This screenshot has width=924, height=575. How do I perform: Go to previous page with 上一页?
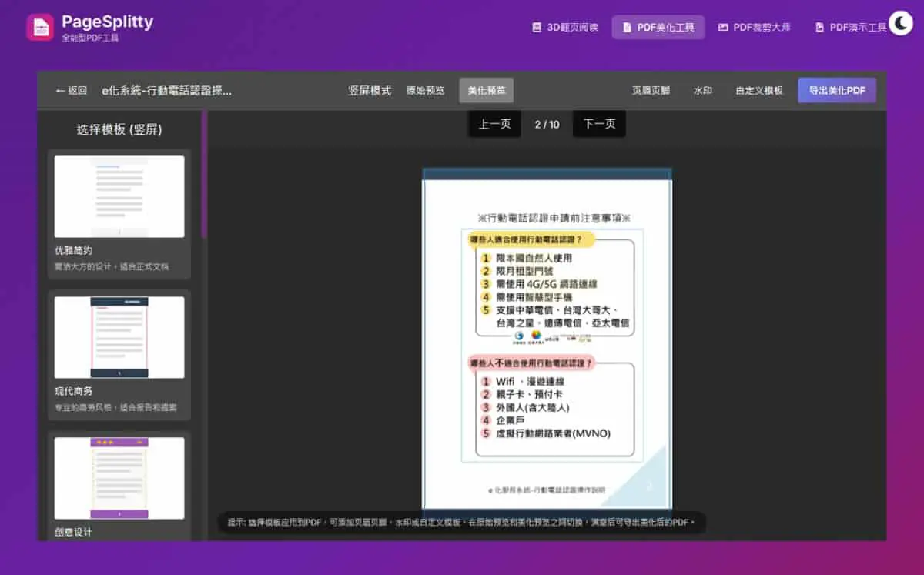(495, 124)
